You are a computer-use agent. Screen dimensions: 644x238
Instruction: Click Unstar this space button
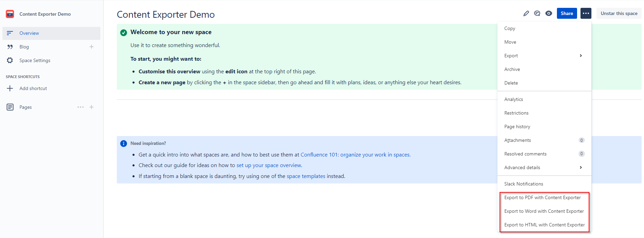pos(619,13)
